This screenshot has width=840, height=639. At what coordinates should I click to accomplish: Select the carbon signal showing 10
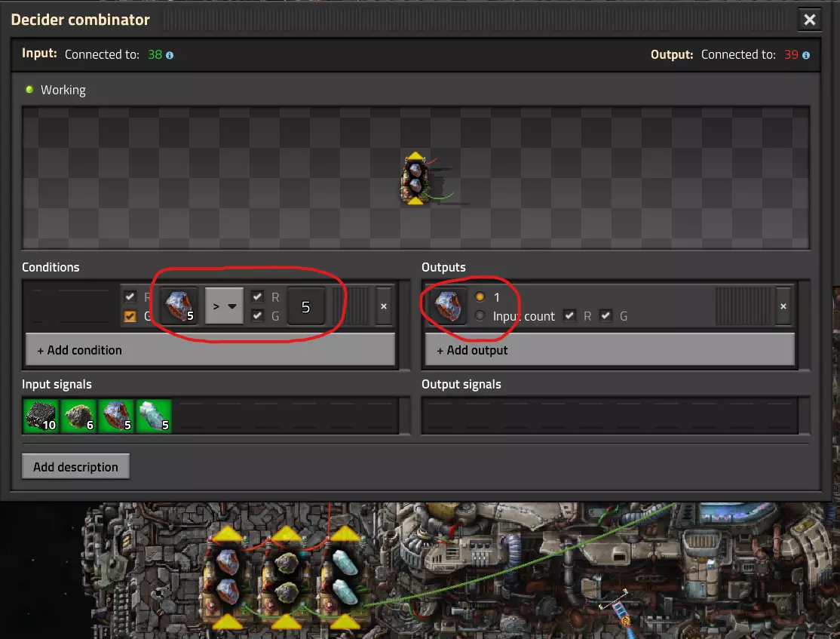(x=41, y=416)
